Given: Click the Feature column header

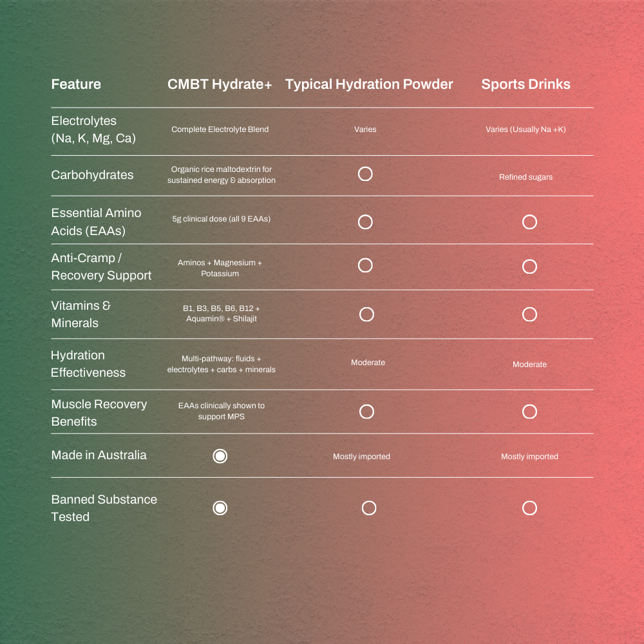Looking at the screenshot, I should tap(76, 84).
